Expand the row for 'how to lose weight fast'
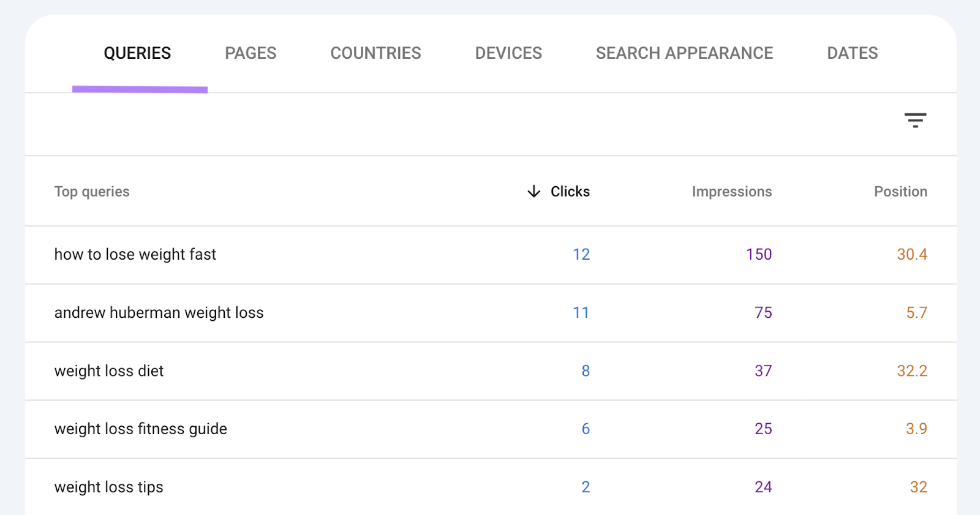980x515 pixels. 135,254
